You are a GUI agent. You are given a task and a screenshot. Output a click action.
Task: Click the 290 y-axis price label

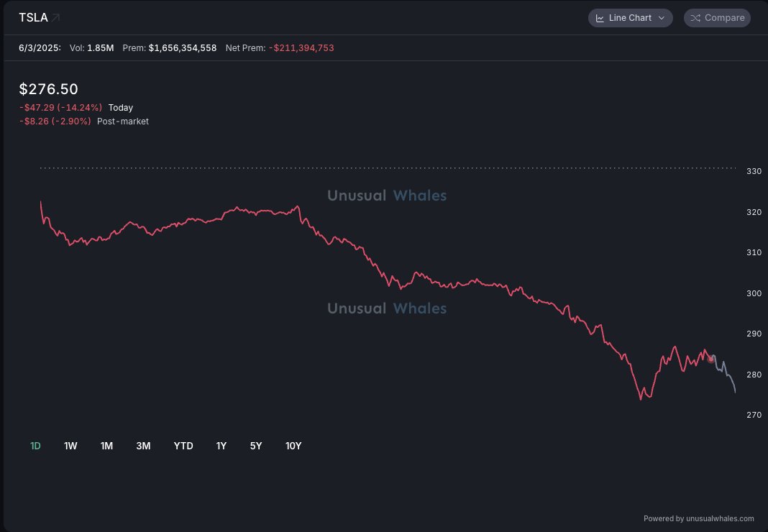754,334
